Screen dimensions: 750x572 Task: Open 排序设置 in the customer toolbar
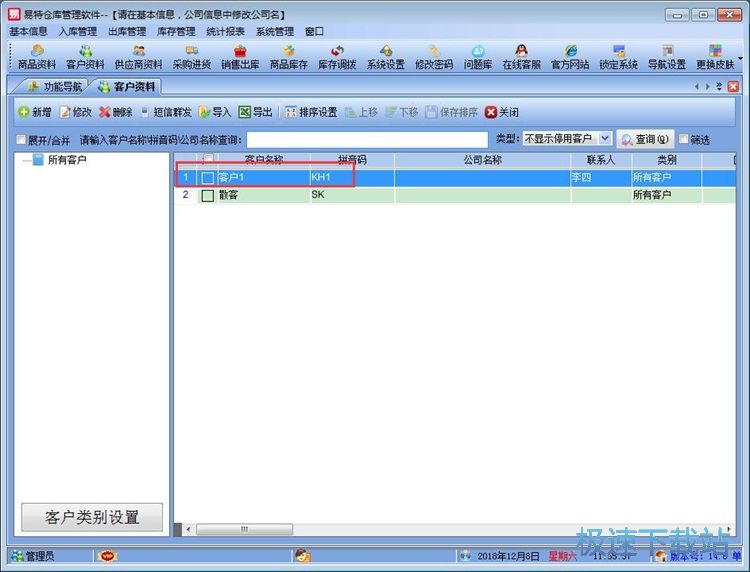point(311,112)
